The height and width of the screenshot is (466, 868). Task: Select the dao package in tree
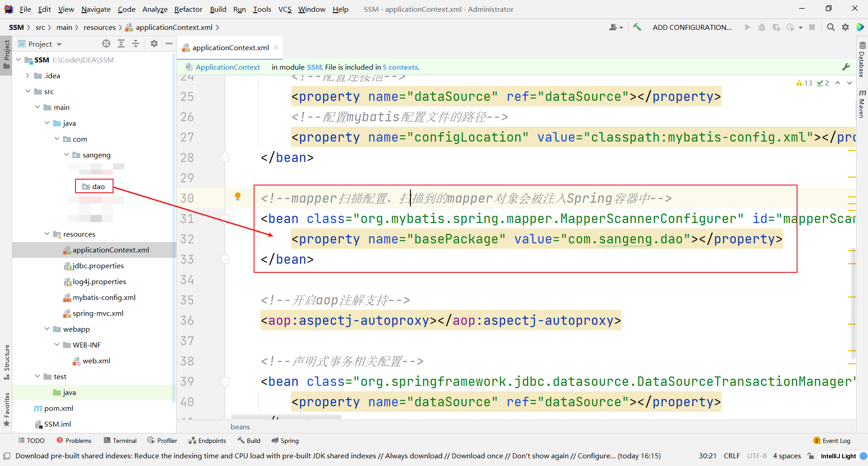pyautogui.click(x=94, y=186)
